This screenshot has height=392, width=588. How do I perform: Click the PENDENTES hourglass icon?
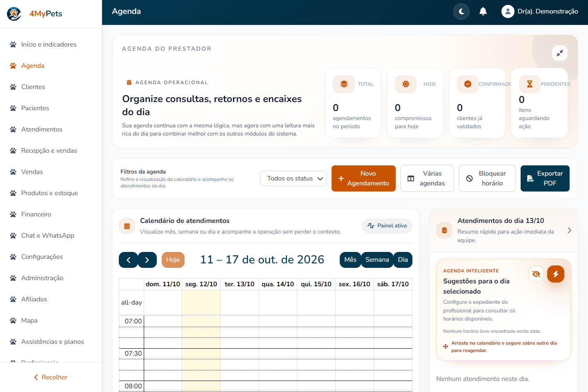[530, 84]
